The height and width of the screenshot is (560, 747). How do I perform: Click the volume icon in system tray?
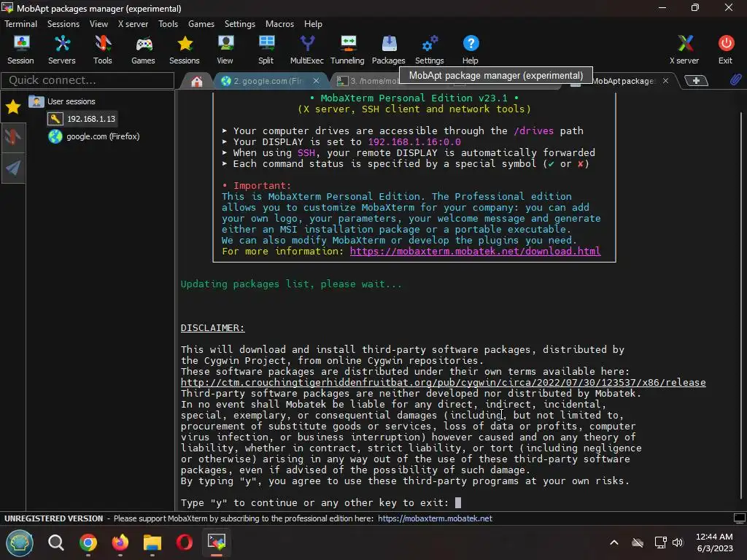[678, 542]
